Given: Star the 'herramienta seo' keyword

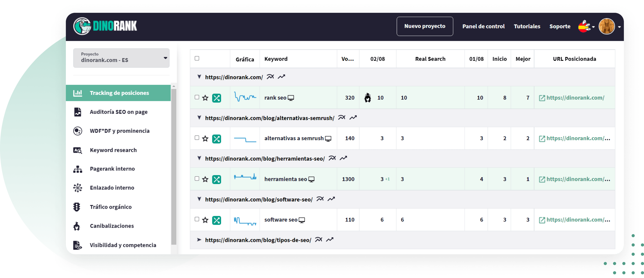Looking at the screenshot, I should [205, 179].
